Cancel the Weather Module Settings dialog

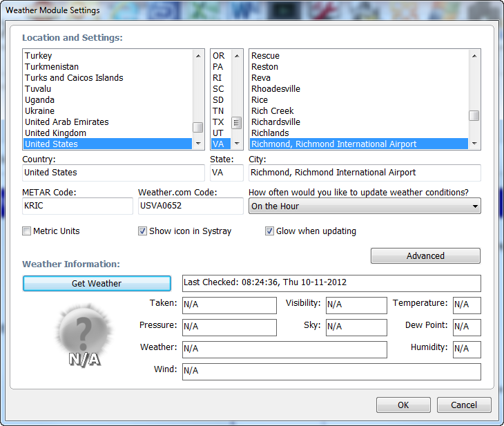pyautogui.click(x=464, y=405)
